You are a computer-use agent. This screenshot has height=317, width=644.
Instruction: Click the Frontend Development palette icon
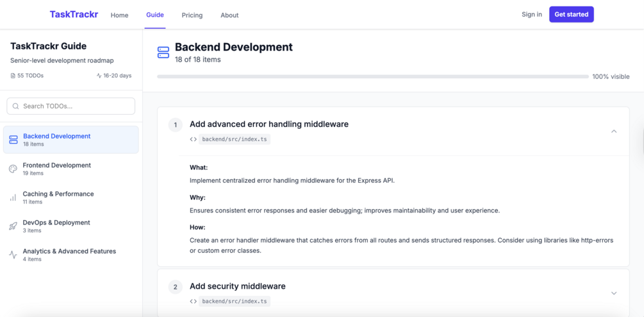(x=13, y=169)
